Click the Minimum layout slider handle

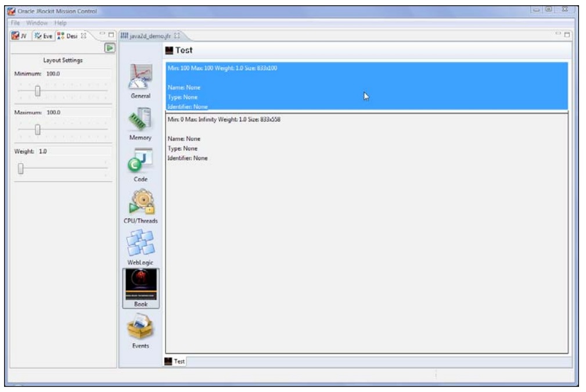38,91
